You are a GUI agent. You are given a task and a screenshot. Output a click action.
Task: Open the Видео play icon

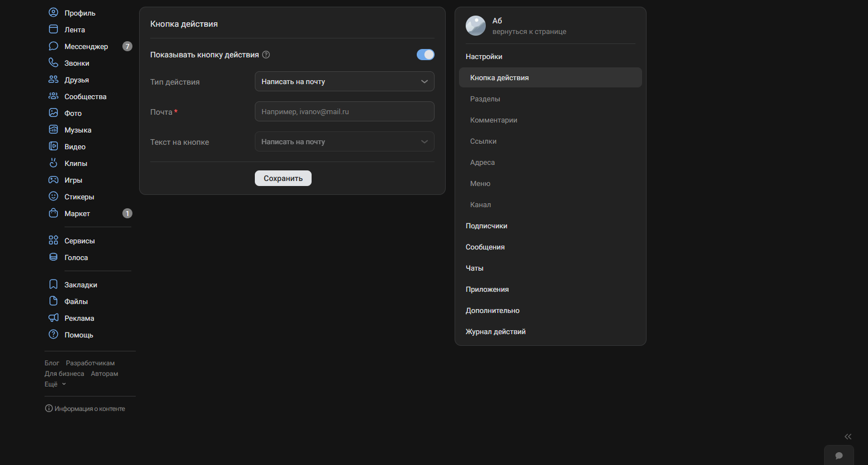[53, 146]
